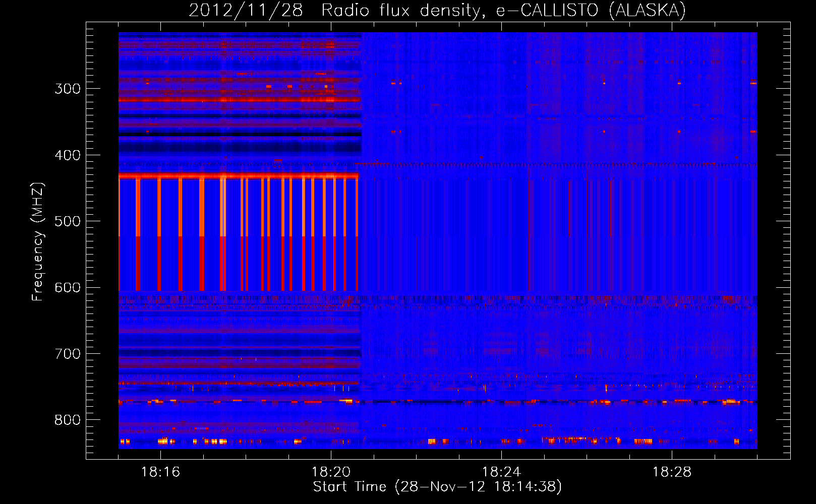The image size is (816, 504).
Task: Click the plot title 'Radio flux density, e-CALLISTO (ALASKA)'
Action: [503, 11]
